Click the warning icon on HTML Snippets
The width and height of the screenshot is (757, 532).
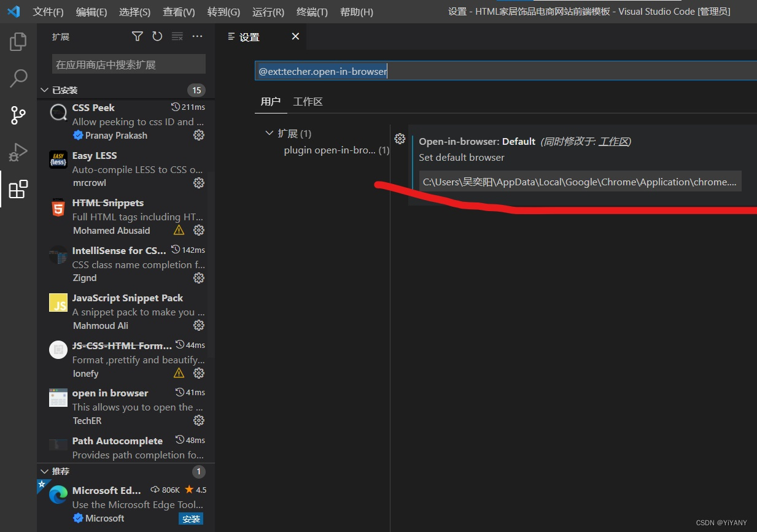179,230
